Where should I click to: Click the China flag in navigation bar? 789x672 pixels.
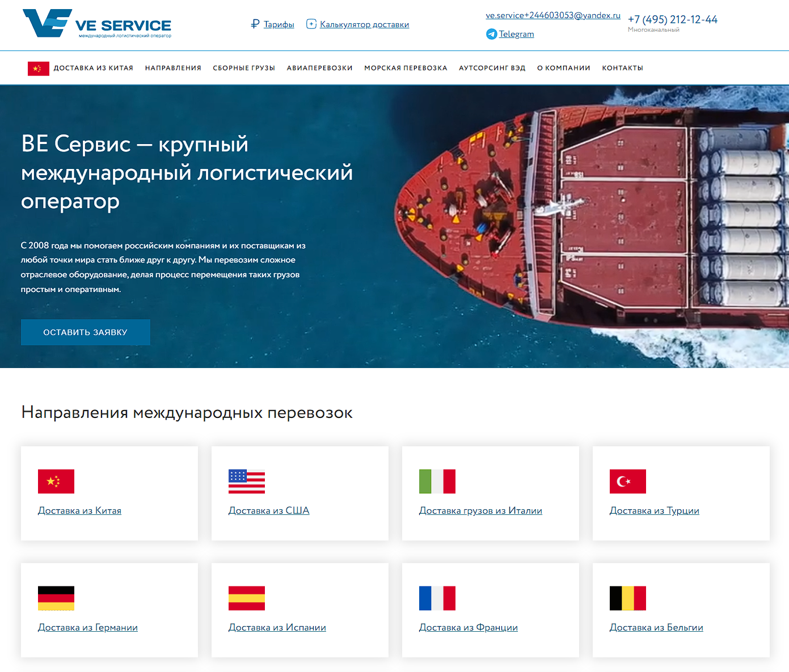click(39, 68)
